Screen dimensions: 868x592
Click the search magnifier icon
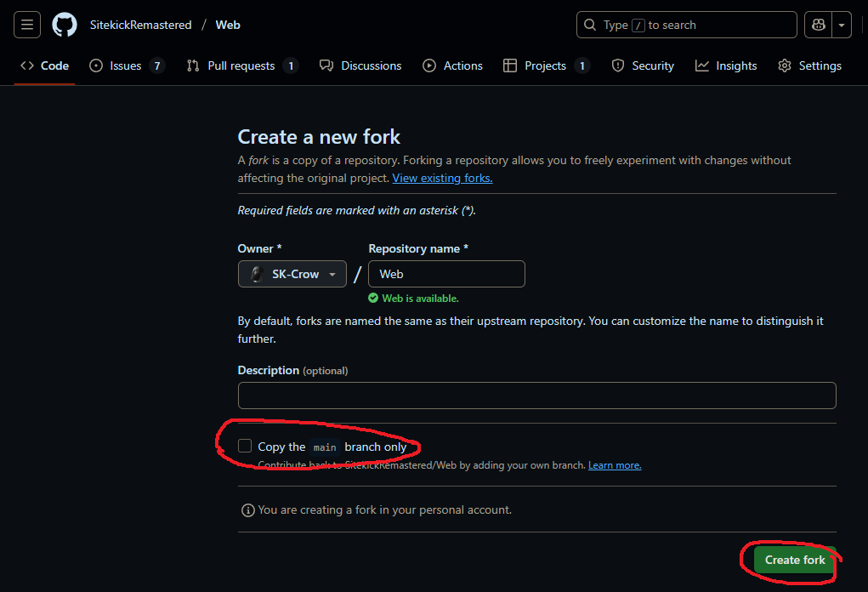pyautogui.click(x=590, y=25)
